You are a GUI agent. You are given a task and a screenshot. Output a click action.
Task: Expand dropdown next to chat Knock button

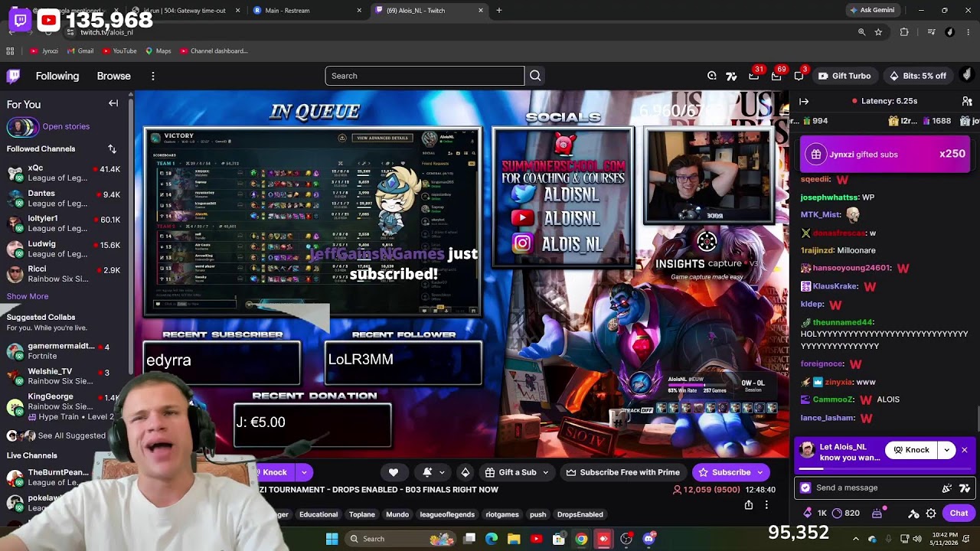(x=947, y=450)
